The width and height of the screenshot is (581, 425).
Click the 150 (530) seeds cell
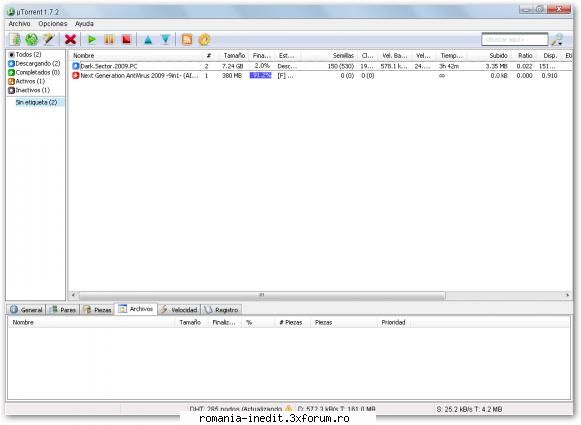coord(341,66)
